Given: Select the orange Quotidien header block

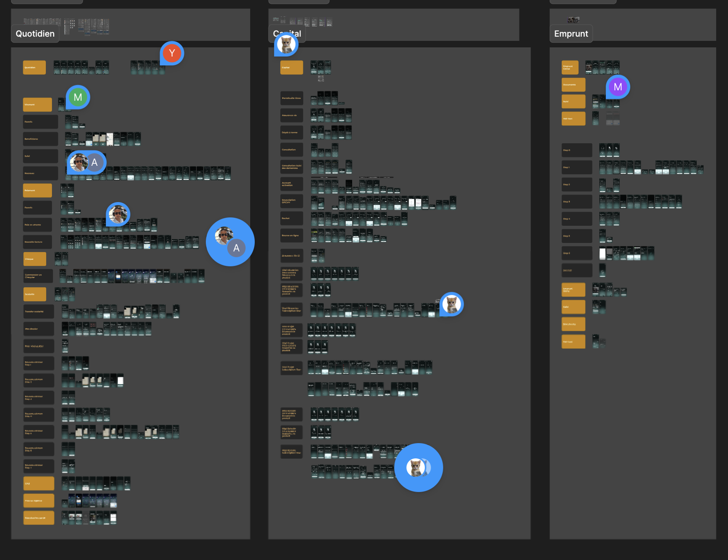Looking at the screenshot, I should 34,68.
